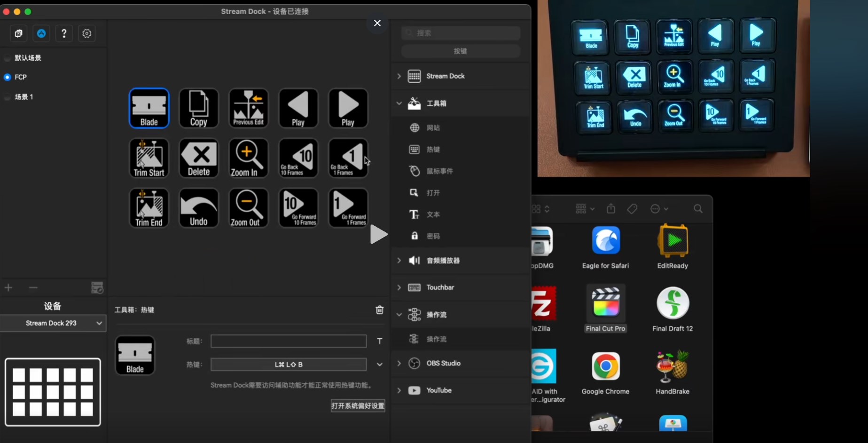
Task: Select the Trim Start key
Action: [149, 158]
